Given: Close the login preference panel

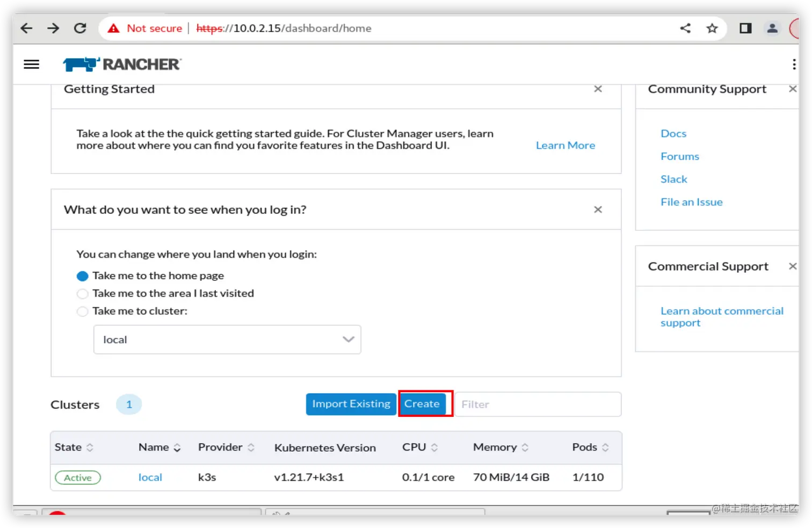Looking at the screenshot, I should (x=598, y=209).
